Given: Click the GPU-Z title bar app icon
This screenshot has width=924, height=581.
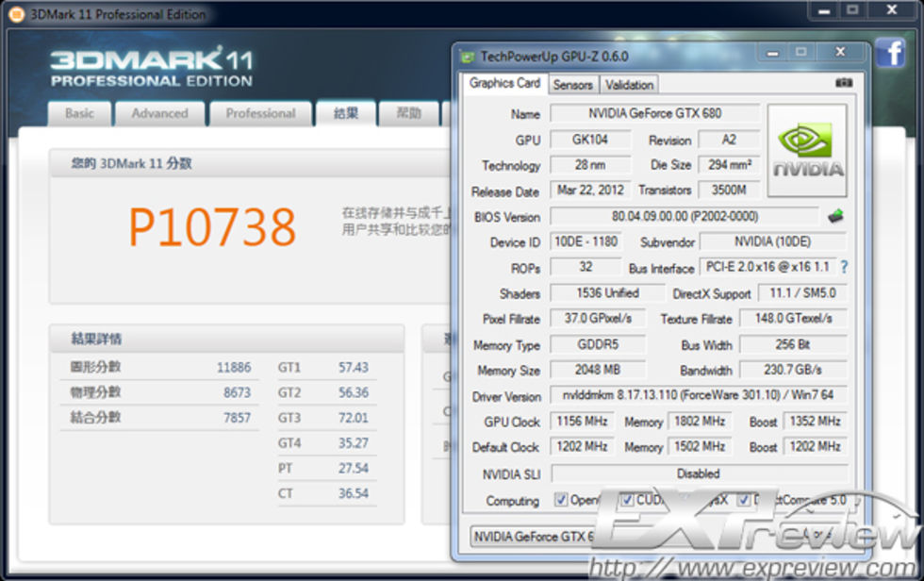Looking at the screenshot, I should 467,57.
